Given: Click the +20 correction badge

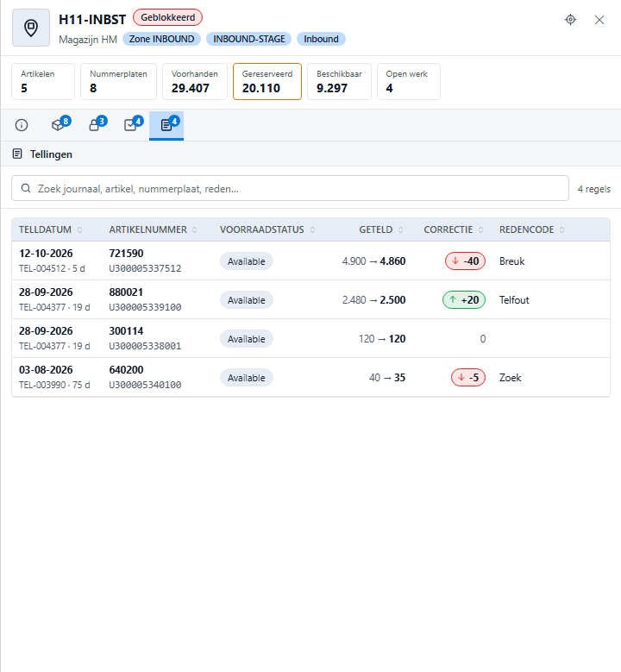Looking at the screenshot, I should pyautogui.click(x=464, y=300).
